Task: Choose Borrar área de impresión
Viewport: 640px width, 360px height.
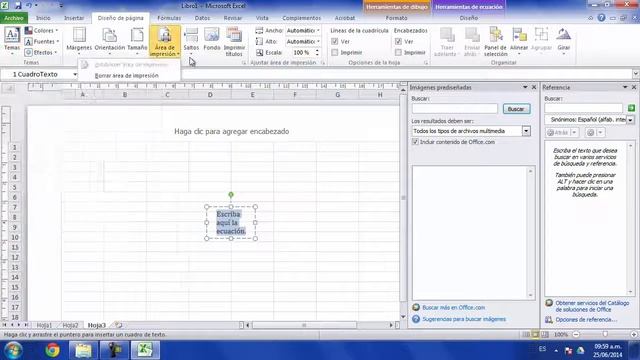Action: (127, 76)
